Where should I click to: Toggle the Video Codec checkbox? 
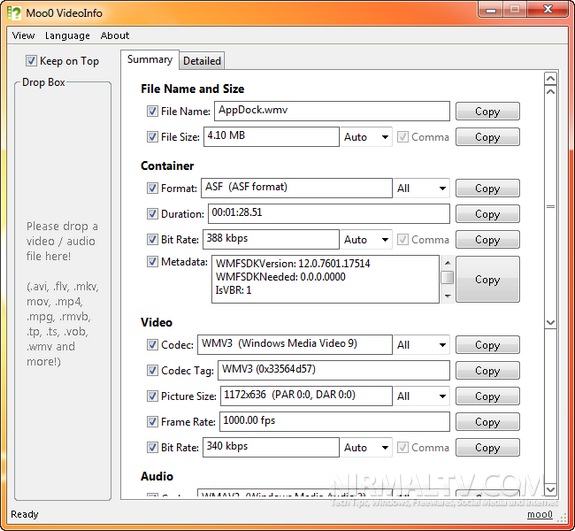(x=152, y=345)
